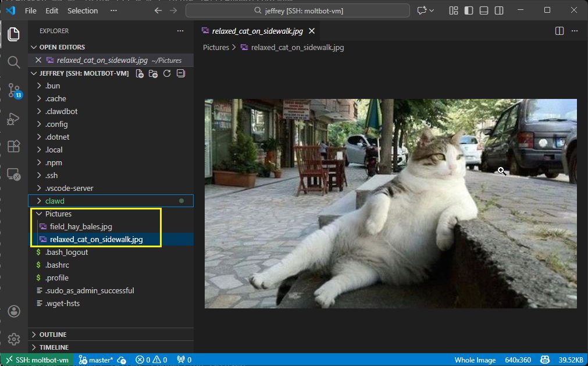Open the Run and Debug view
588x366 pixels.
click(14, 119)
